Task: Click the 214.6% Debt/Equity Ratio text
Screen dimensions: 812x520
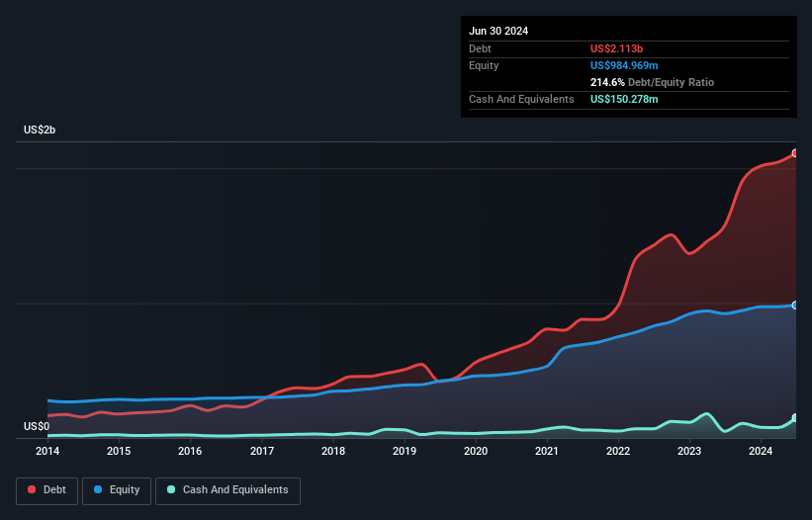Action: [652, 82]
